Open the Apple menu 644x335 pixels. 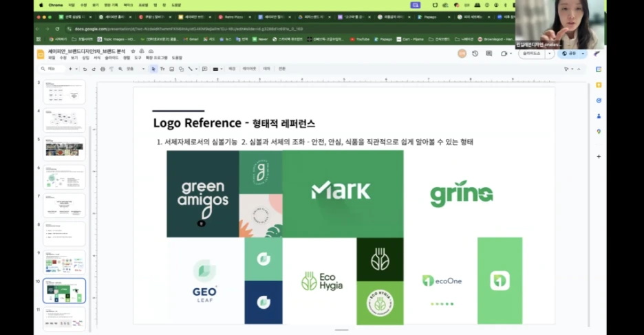coord(41,6)
